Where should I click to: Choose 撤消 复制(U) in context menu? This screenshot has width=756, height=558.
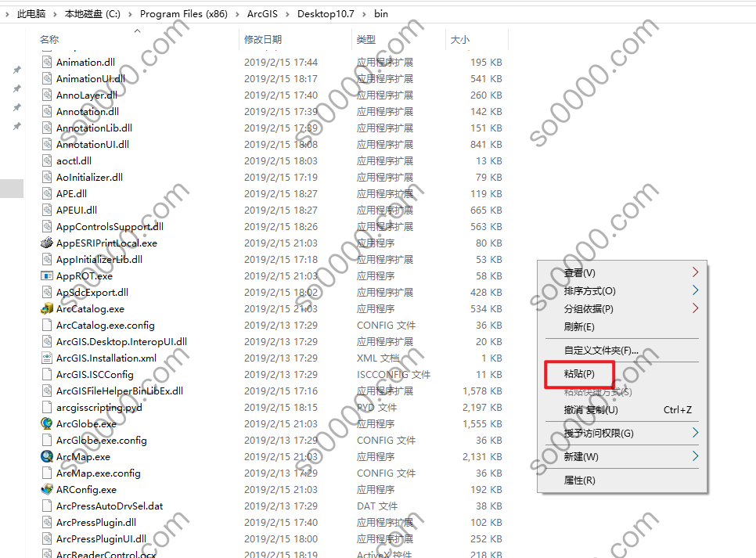pos(591,410)
